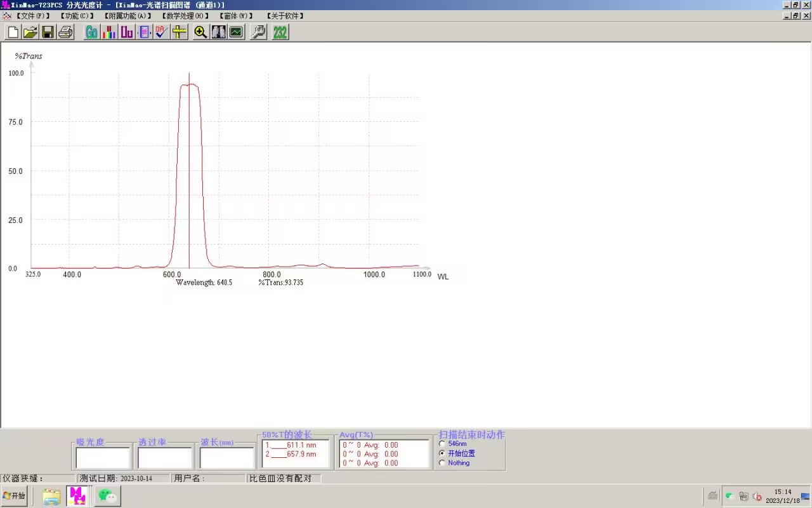This screenshot has width=812, height=508.
Task: Open WeChat from the taskbar
Action: [x=107, y=496]
